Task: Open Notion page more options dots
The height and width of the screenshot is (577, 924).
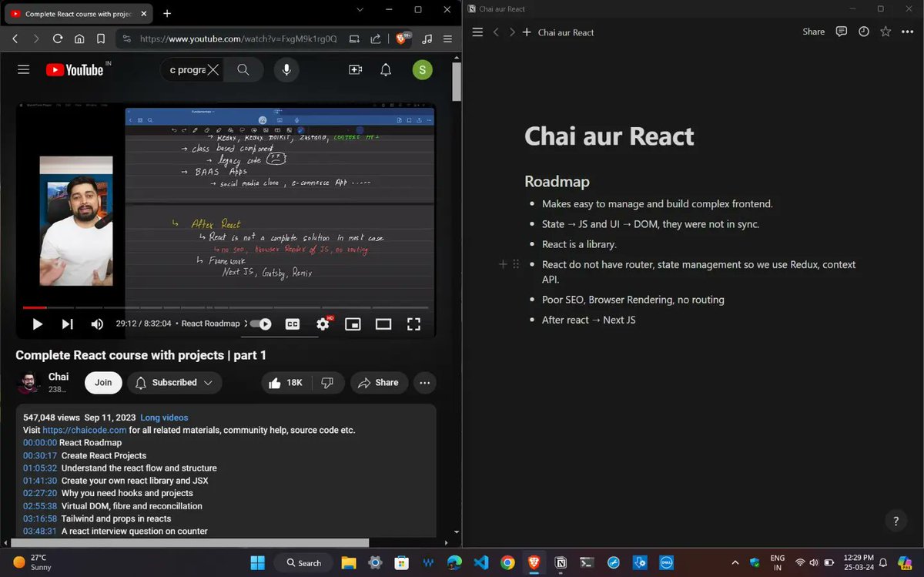Action: click(x=907, y=32)
